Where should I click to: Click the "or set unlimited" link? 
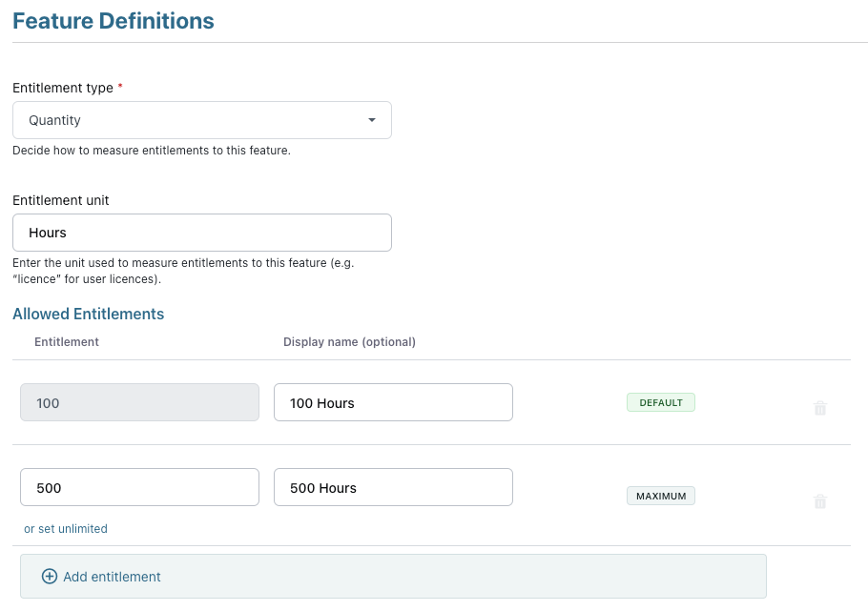tap(66, 529)
